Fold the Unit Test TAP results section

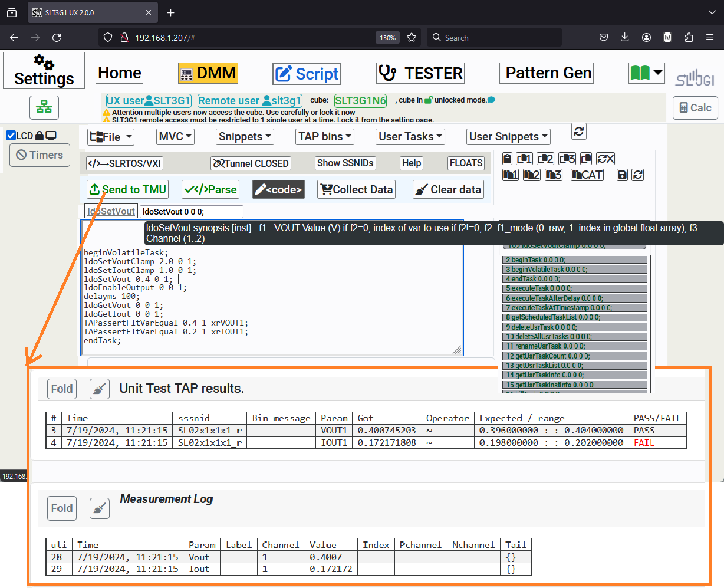[62, 389]
